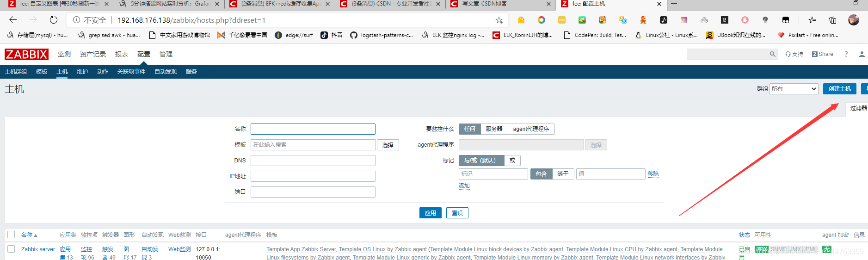
Task: Select 任何 for what to monitor
Action: point(470,129)
